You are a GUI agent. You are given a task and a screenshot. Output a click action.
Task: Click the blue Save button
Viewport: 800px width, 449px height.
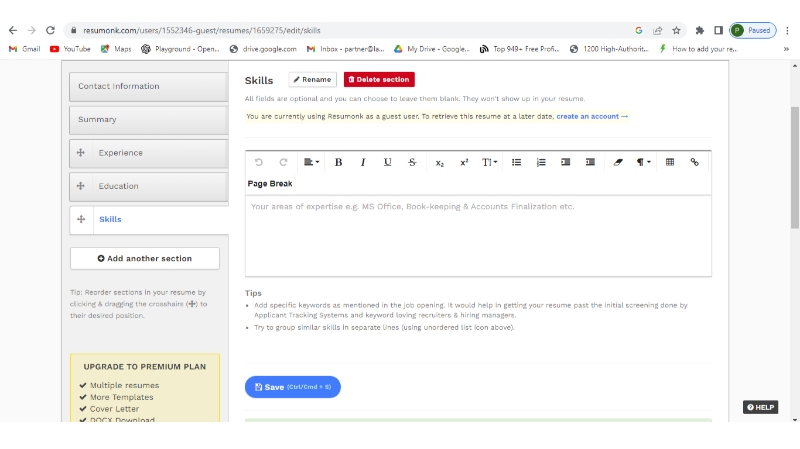[292, 387]
